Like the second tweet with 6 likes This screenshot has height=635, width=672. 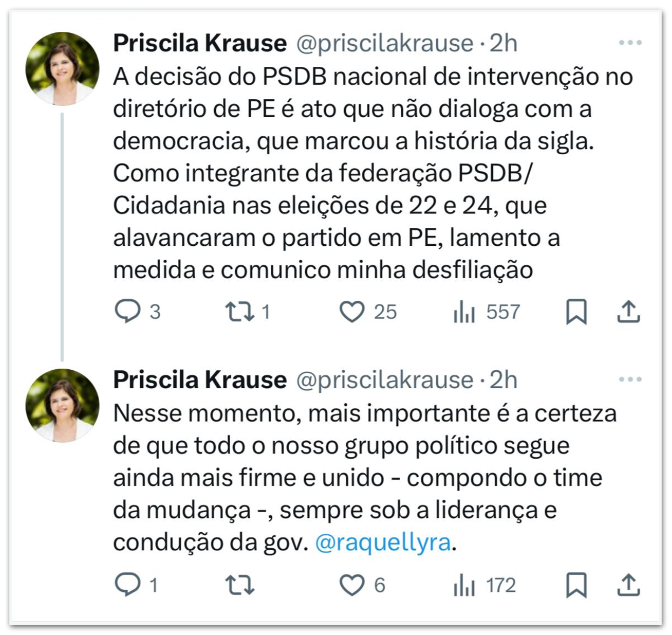pos(352,585)
